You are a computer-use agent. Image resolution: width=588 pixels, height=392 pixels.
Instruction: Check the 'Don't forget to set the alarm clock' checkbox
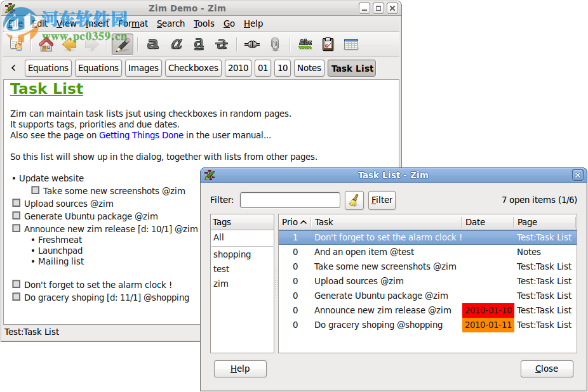(x=16, y=284)
